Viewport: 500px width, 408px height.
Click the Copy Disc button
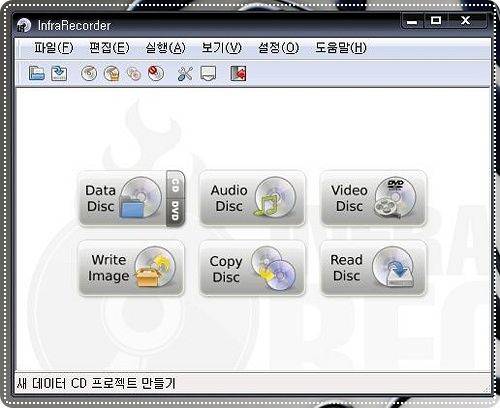point(252,268)
